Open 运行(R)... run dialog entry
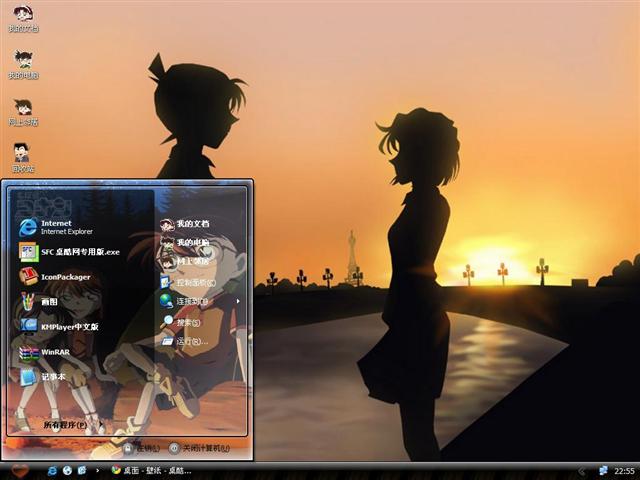 [184, 341]
